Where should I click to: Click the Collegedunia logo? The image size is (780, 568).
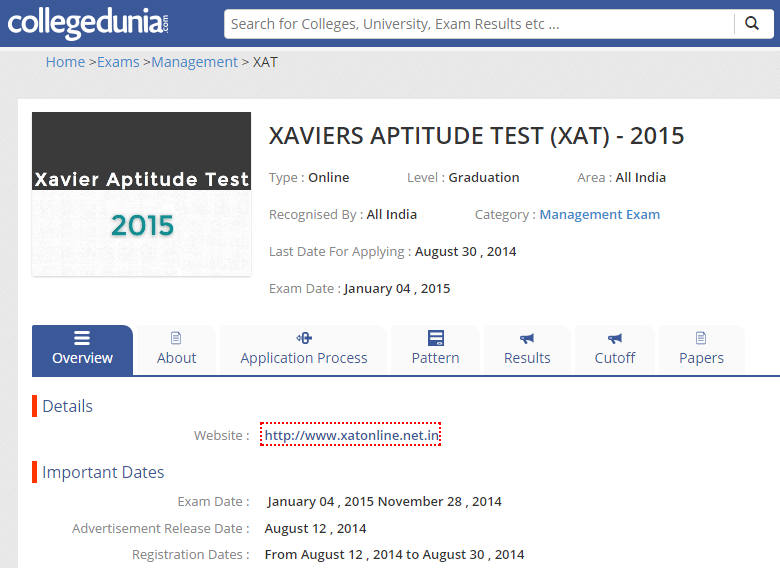[x=88, y=23]
